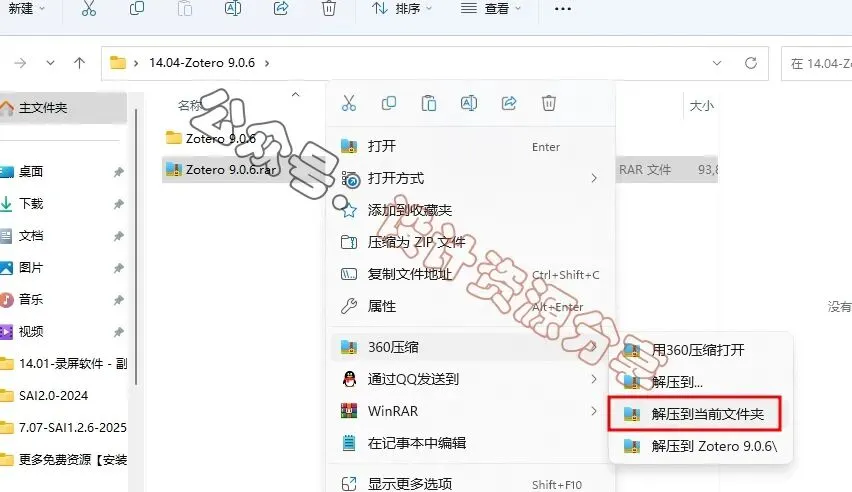The width and height of the screenshot is (852, 492).
Task: Click the Copy icon in the context menu
Action: click(x=389, y=103)
